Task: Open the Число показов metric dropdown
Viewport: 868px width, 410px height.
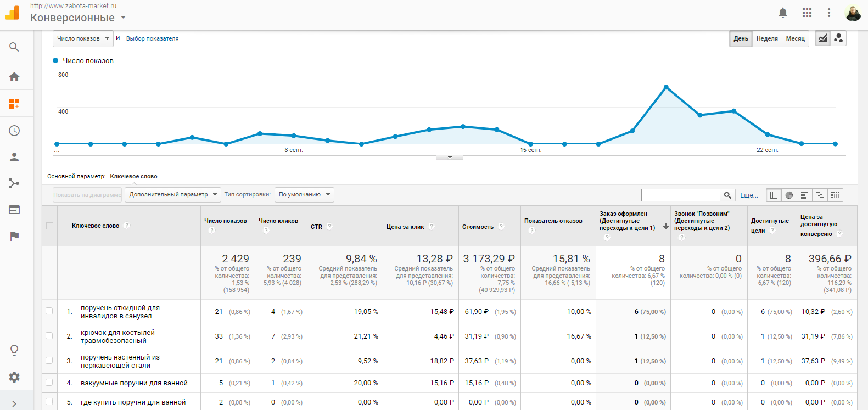Action: (83, 38)
